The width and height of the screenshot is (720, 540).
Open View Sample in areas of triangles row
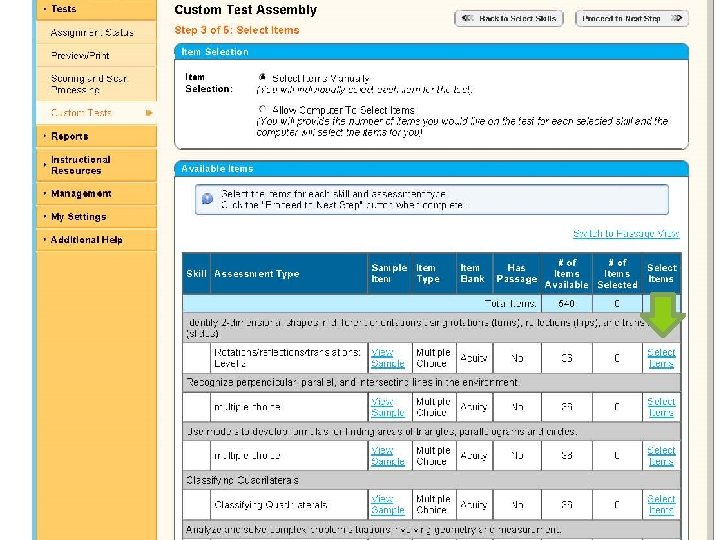point(388,456)
